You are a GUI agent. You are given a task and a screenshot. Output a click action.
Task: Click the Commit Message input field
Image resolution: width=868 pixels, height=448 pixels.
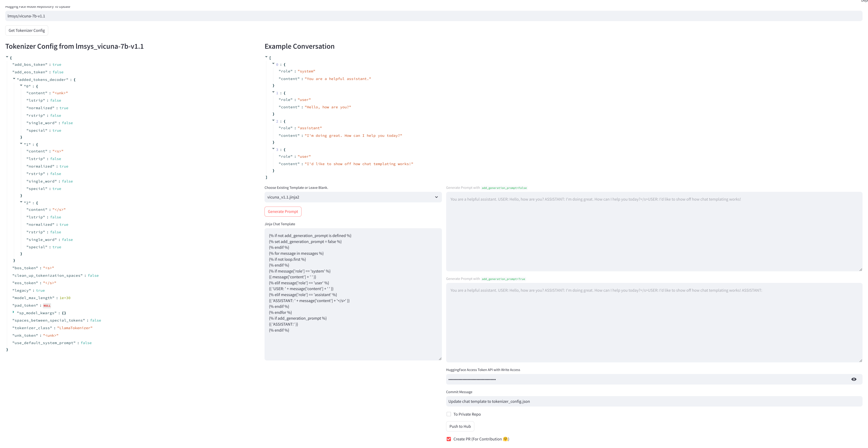click(x=654, y=402)
